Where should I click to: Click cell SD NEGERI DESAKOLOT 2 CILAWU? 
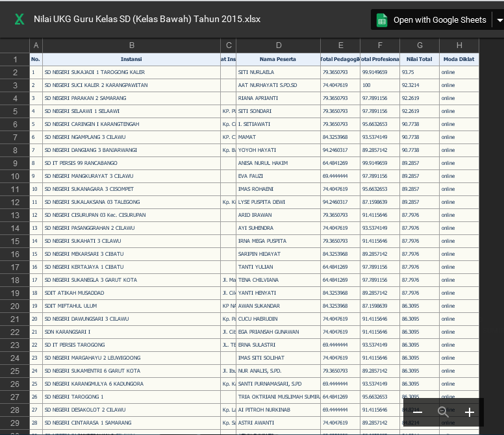click(x=131, y=410)
